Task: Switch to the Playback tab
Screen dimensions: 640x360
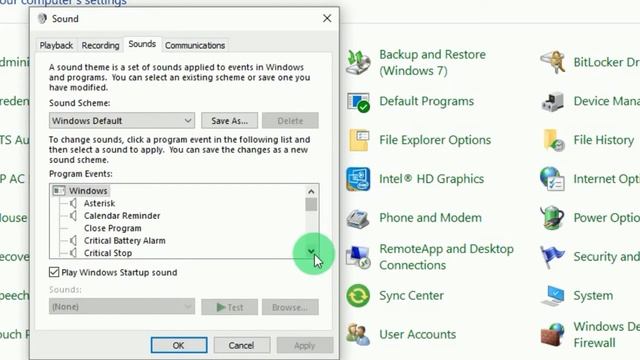Action: pos(56,45)
